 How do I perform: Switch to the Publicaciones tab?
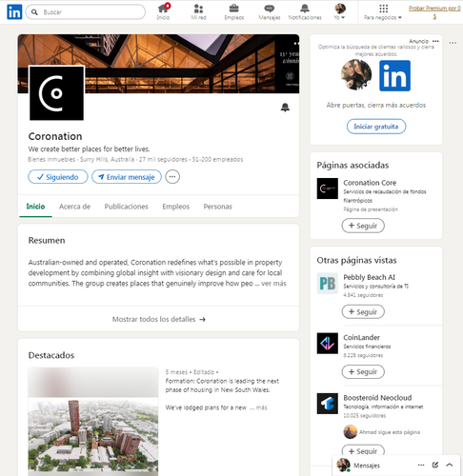click(127, 207)
